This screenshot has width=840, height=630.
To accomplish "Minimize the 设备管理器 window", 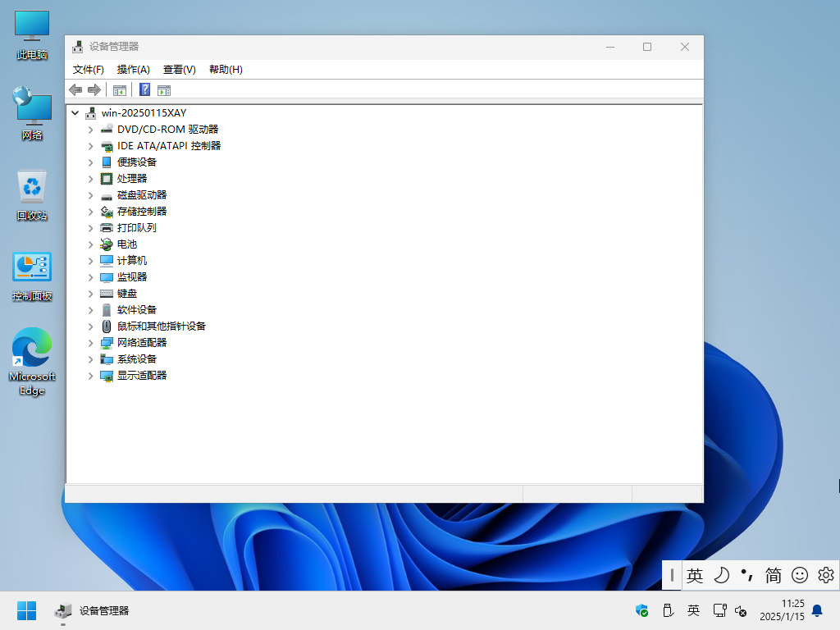I will pyautogui.click(x=610, y=47).
